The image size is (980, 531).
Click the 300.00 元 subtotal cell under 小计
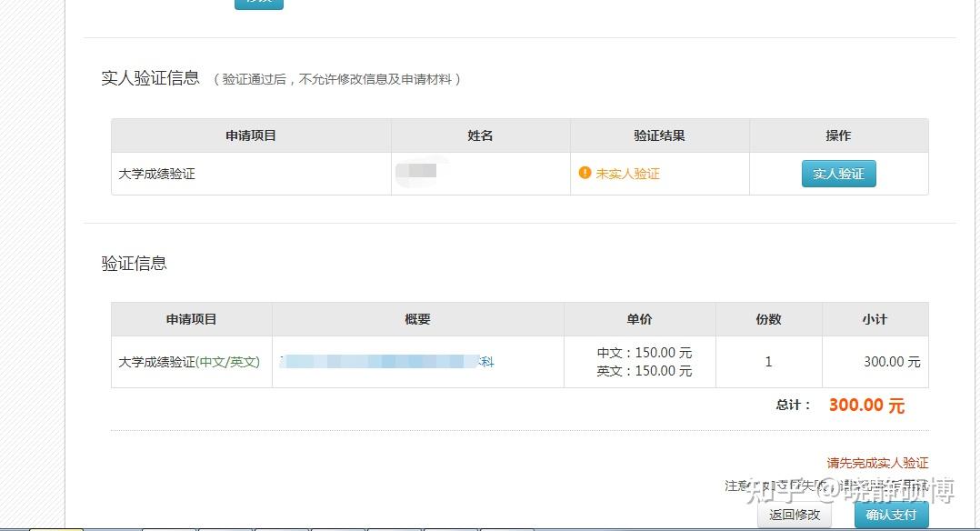(x=875, y=362)
